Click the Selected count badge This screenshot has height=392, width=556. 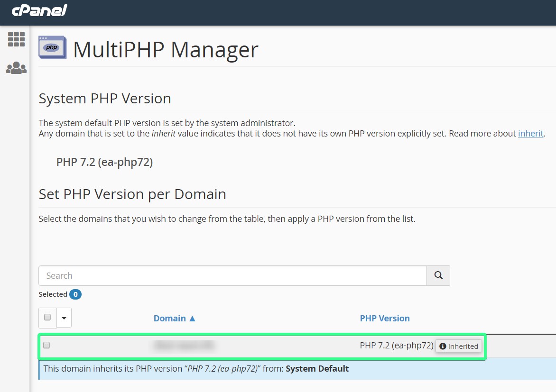pos(75,294)
